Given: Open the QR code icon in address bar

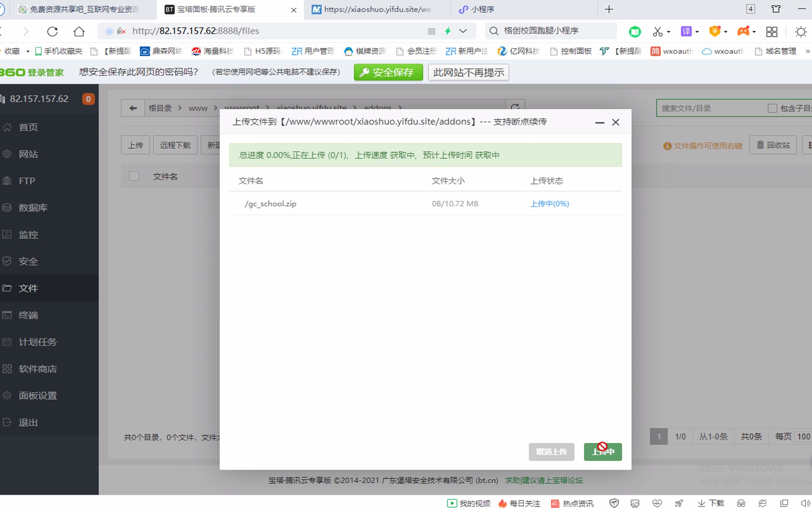Looking at the screenshot, I should [x=432, y=31].
